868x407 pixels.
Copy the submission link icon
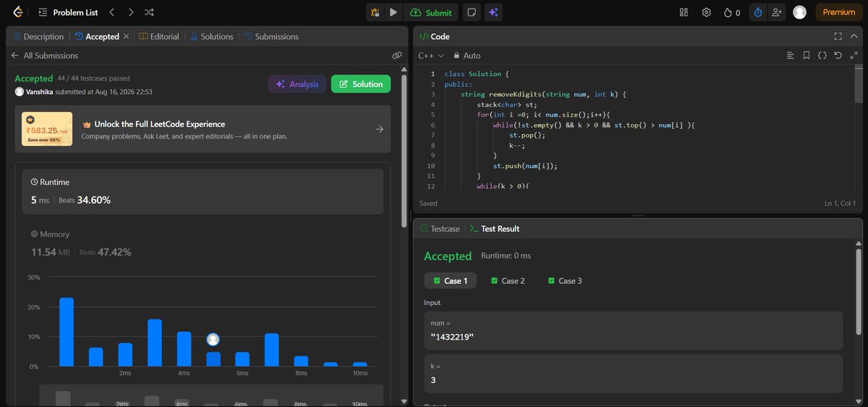396,55
